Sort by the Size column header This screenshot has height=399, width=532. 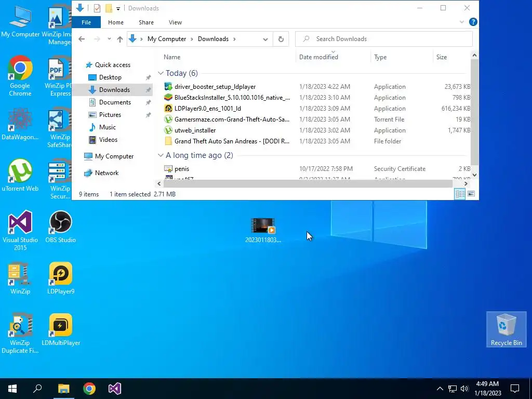click(442, 57)
